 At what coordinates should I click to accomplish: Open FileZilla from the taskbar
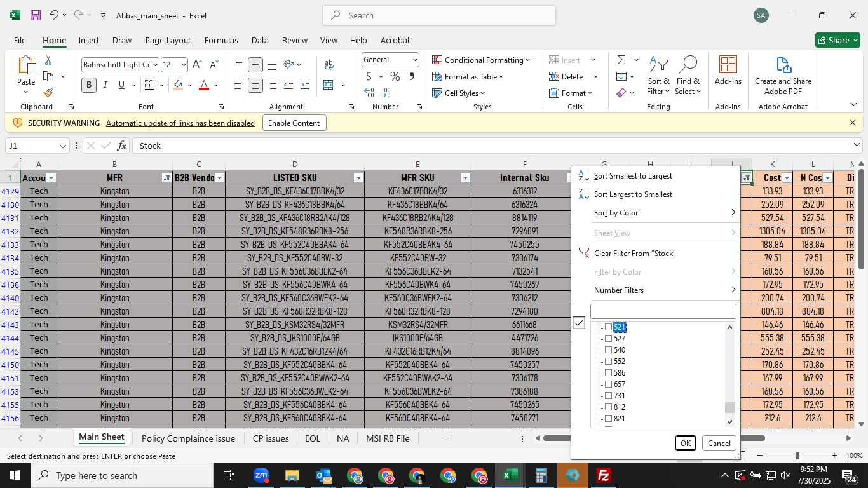pos(603,475)
